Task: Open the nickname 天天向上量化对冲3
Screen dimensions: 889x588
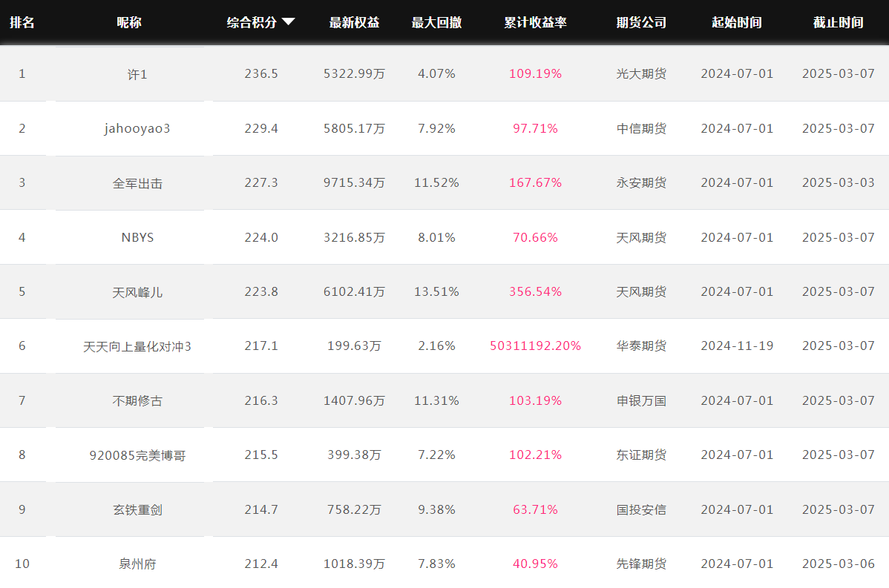Action: [x=137, y=346]
